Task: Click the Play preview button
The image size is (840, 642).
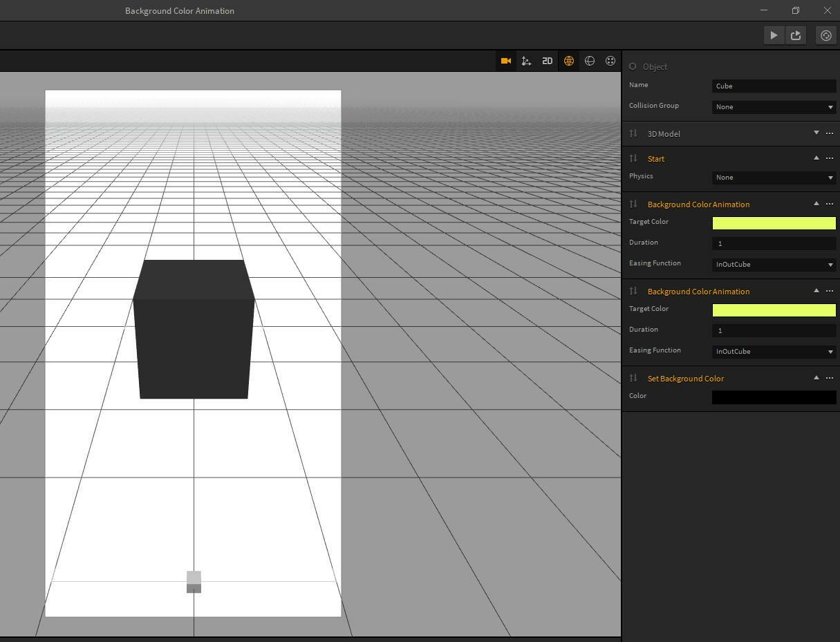Action: (x=774, y=35)
